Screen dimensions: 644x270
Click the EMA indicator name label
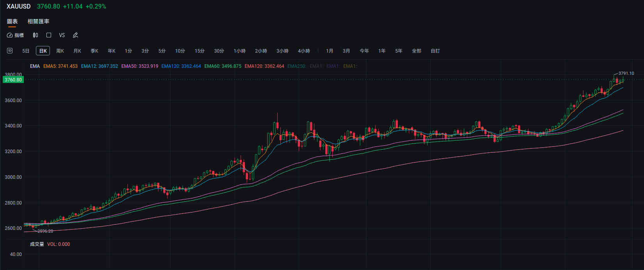pos(35,66)
